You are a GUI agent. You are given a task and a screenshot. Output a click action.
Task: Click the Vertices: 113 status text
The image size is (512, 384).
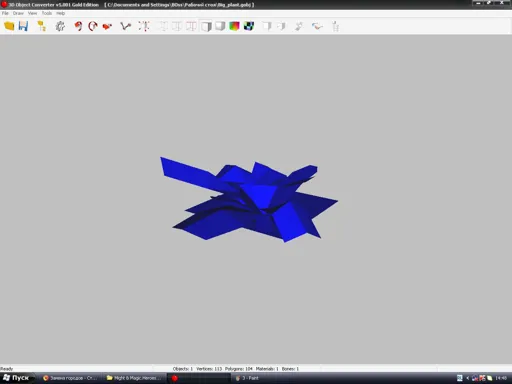point(209,369)
